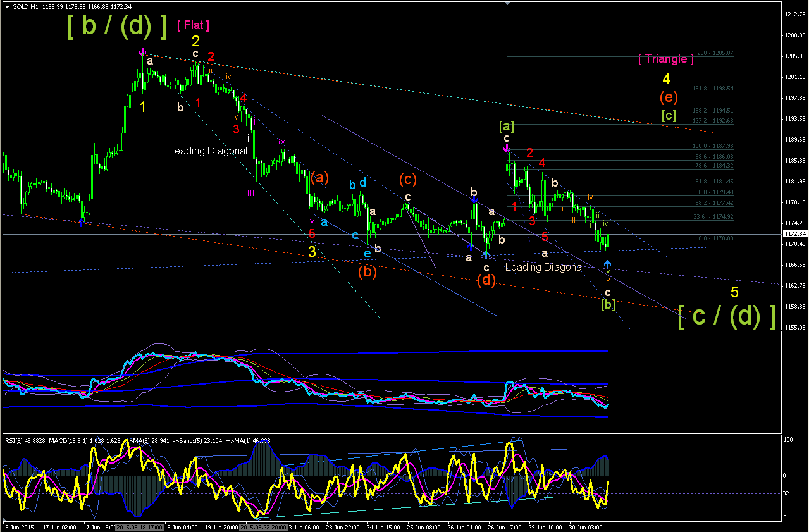Click the 23 Jun 22:00 time axis label

pos(343,526)
